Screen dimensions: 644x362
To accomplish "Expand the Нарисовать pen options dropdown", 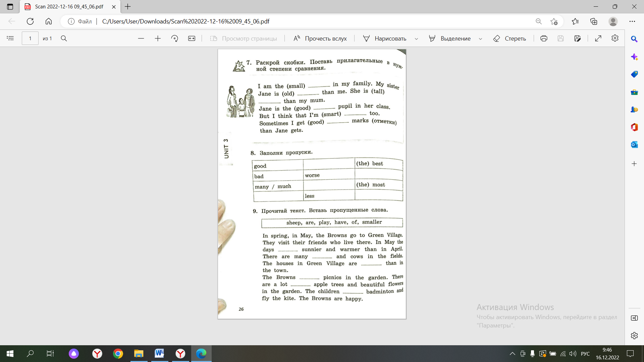I will point(416,39).
